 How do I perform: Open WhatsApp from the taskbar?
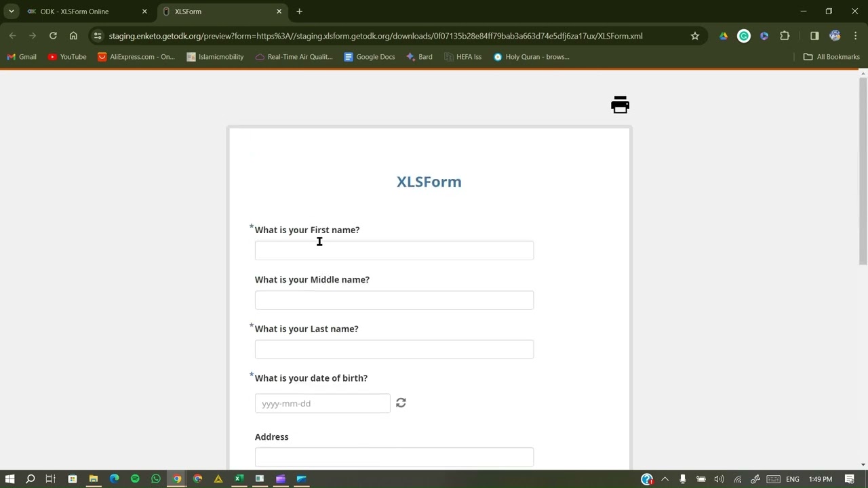pyautogui.click(x=155, y=479)
